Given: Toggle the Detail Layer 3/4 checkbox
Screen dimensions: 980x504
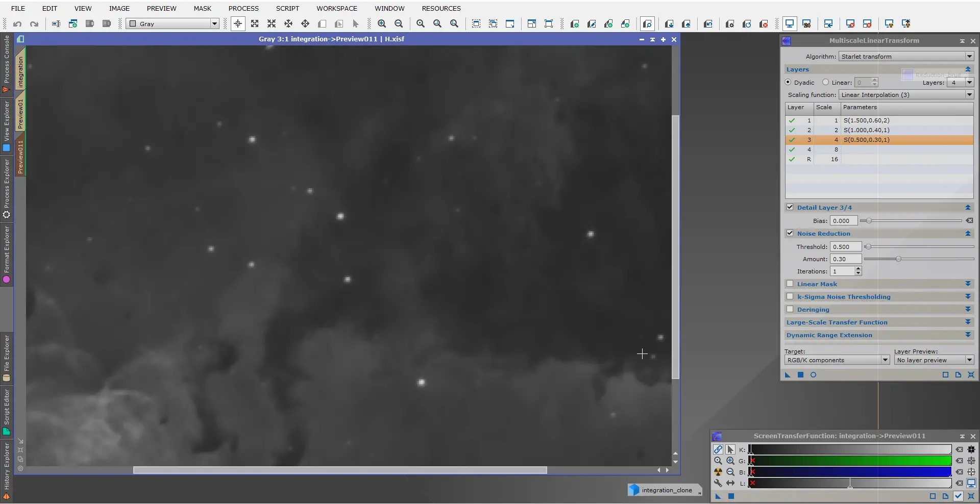Looking at the screenshot, I should coord(790,207).
